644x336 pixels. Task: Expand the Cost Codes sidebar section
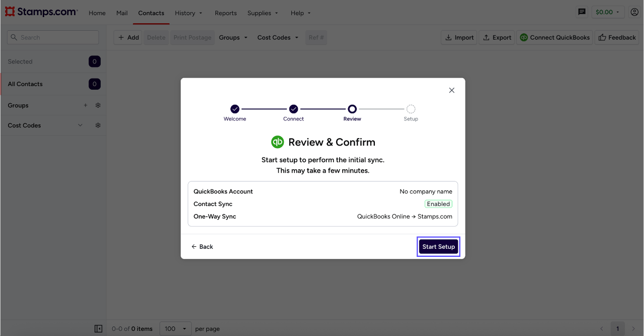80,125
